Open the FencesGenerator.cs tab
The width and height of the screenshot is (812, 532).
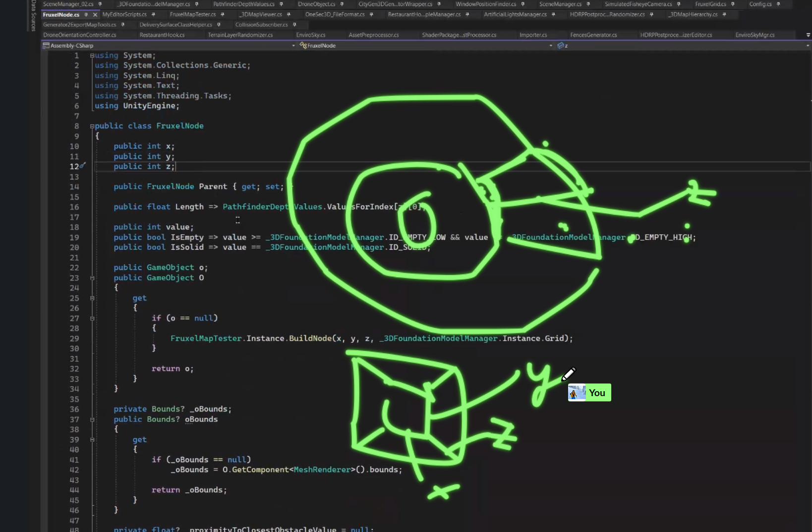coord(593,35)
